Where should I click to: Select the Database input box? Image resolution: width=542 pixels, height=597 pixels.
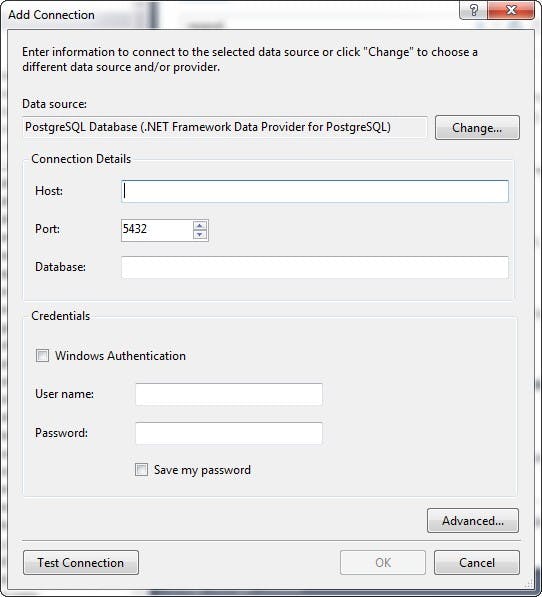pos(315,267)
